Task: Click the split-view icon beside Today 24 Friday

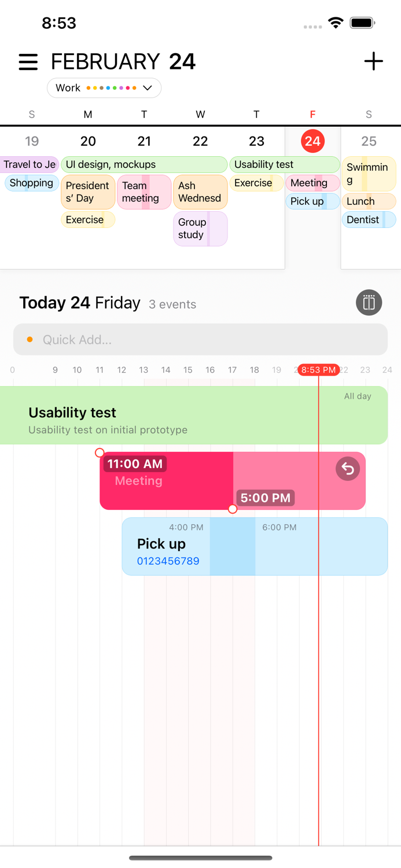Action: [x=369, y=302]
